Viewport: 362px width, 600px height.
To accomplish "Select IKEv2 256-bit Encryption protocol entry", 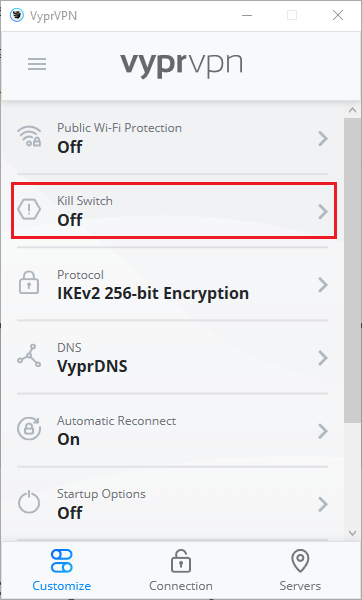I will 153,293.
